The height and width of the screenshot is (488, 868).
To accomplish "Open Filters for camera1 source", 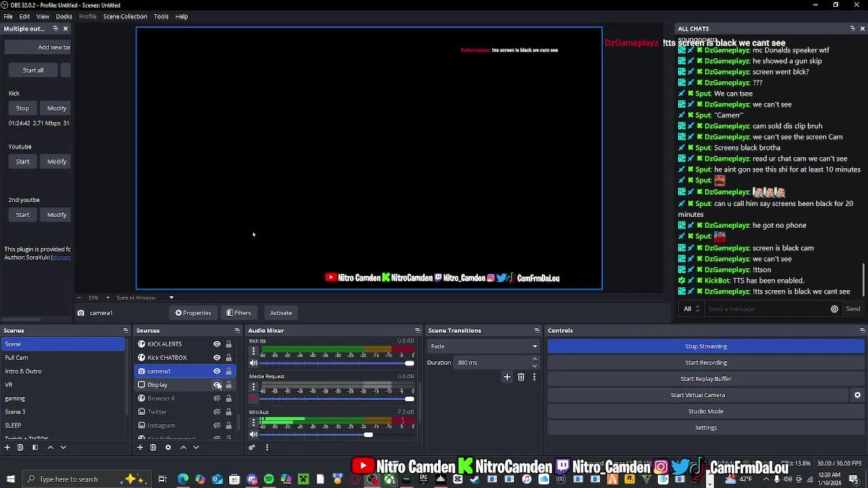I will coord(239,313).
